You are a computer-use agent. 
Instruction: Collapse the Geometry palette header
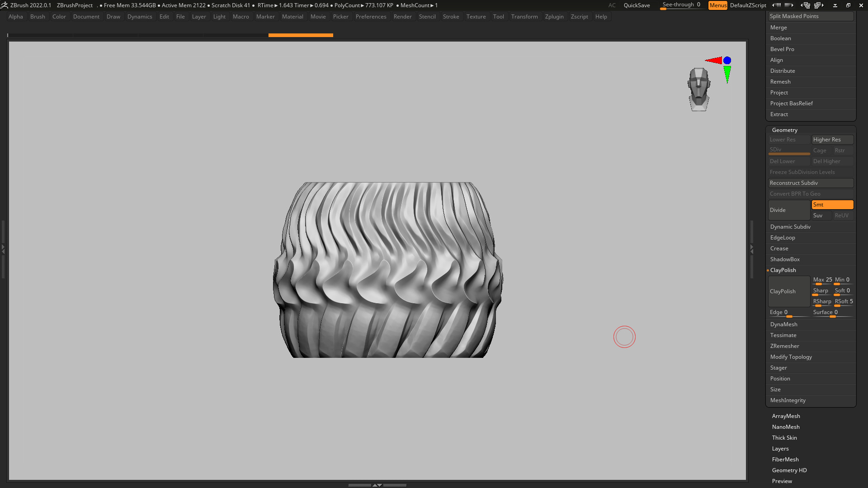pos(784,130)
